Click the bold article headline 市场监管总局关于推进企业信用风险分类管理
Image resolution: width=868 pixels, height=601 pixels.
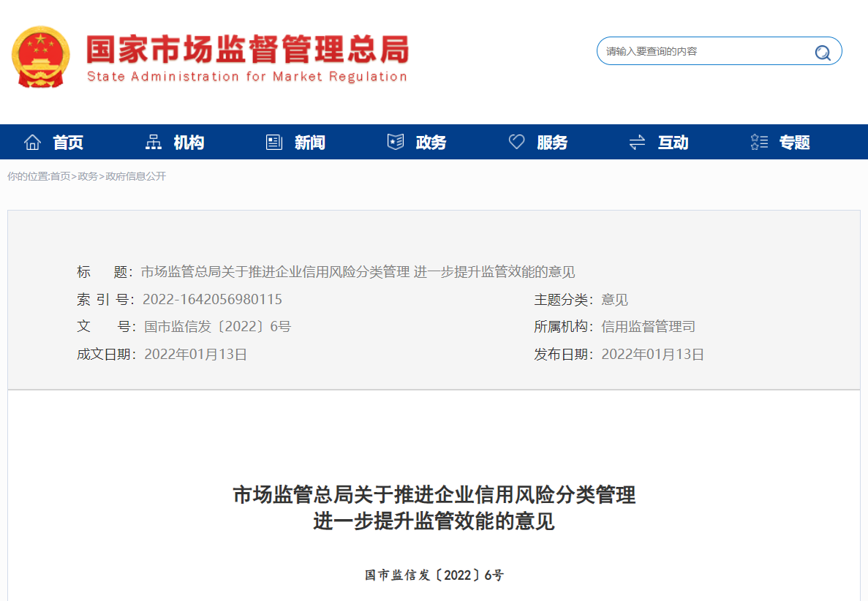point(434,495)
